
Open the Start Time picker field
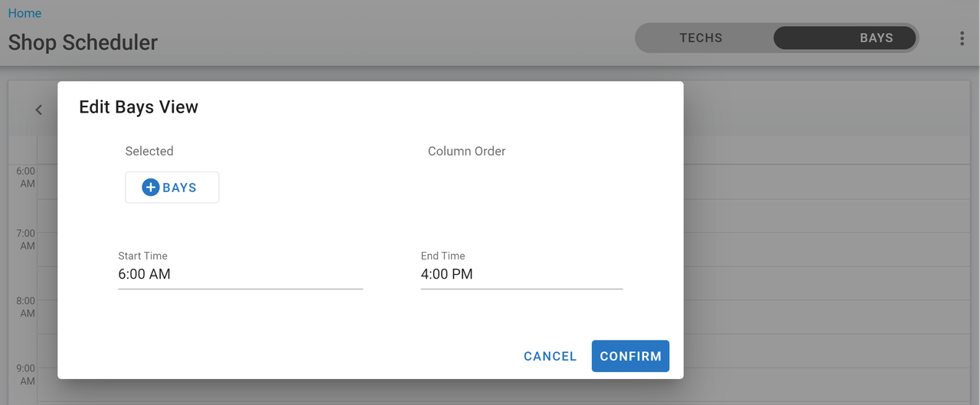click(x=240, y=274)
